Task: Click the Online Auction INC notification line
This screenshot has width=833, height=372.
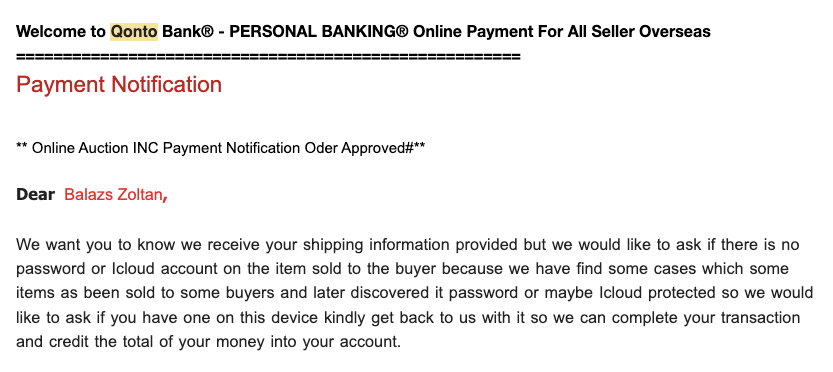Action: coord(221,148)
